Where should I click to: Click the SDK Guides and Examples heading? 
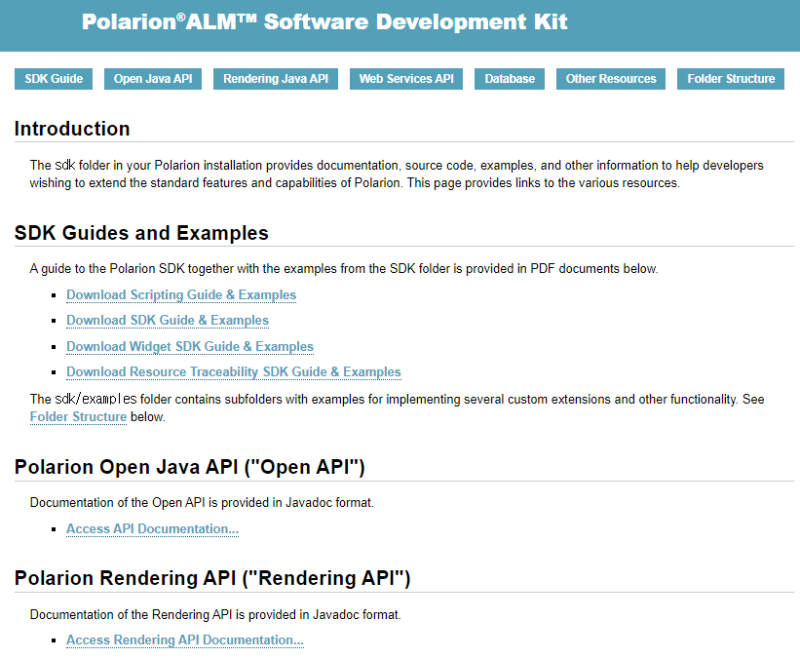[x=141, y=233]
